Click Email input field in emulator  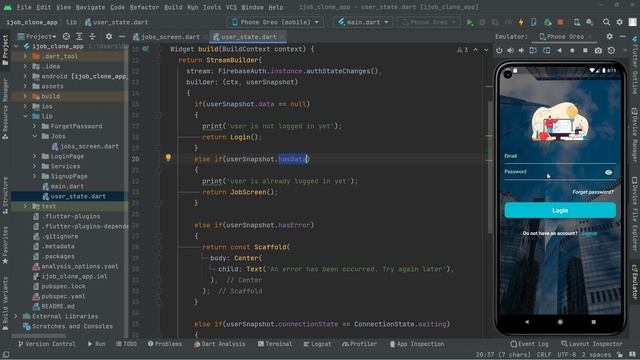pyautogui.click(x=560, y=157)
